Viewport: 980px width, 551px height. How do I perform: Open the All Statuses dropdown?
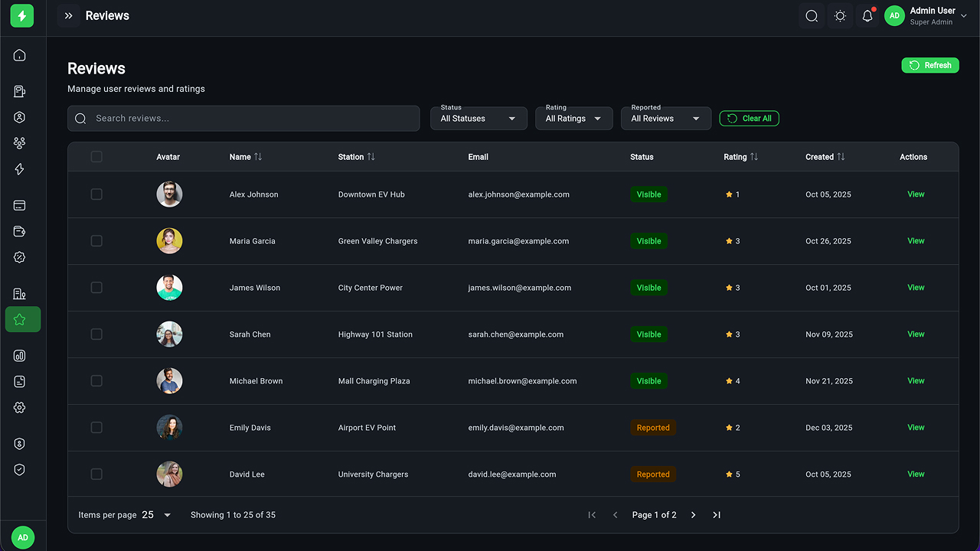479,119
